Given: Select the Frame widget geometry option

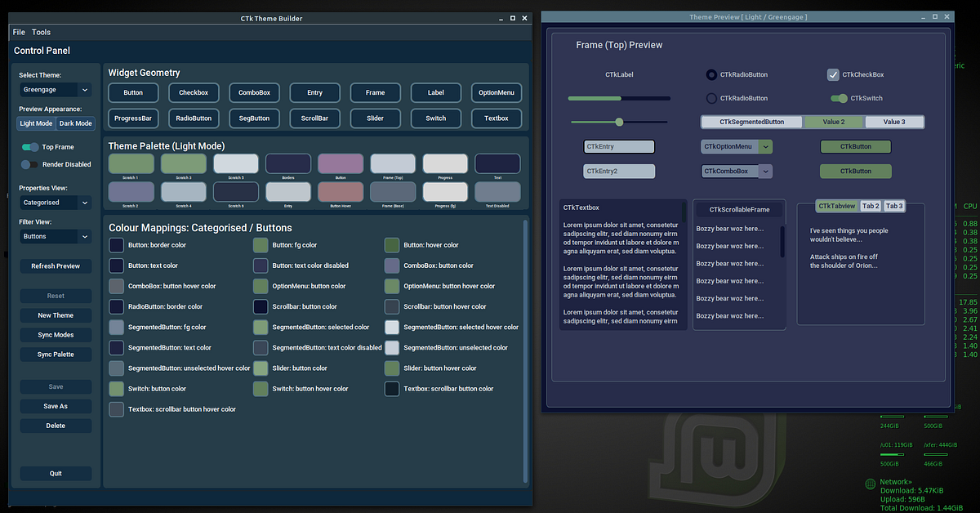Looking at the screenshot, I should (375, 92).
